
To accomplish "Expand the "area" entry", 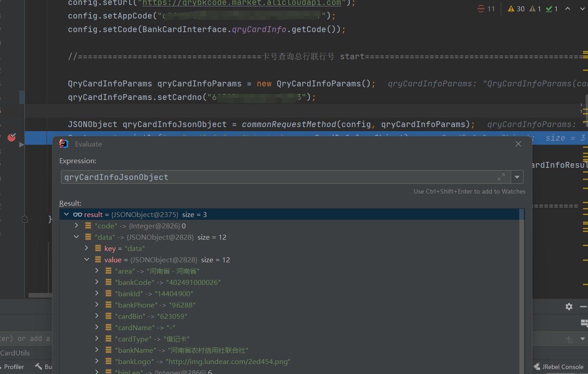I will (x=97, y=271).
